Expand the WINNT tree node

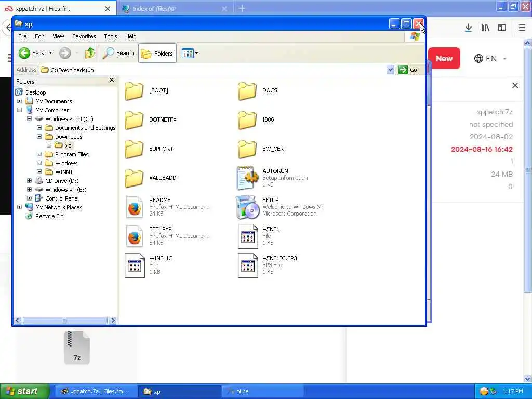point(39,171)
